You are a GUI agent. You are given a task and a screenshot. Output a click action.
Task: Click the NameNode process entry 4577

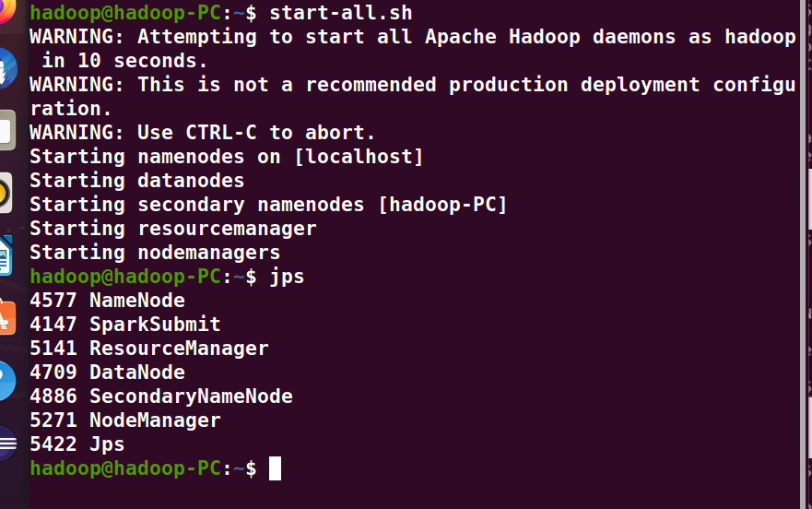pyautogui.click(x=107, y=301)
